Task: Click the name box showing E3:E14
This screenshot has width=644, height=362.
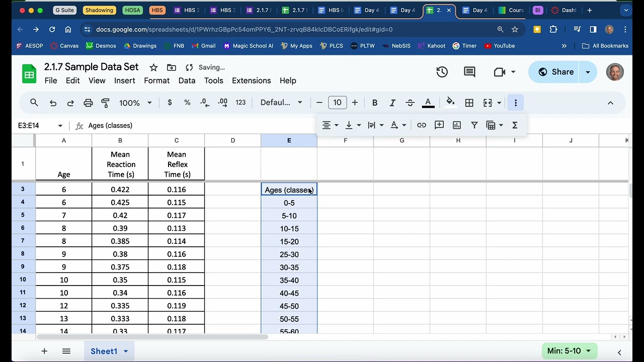Action: [x=40, y=126]
